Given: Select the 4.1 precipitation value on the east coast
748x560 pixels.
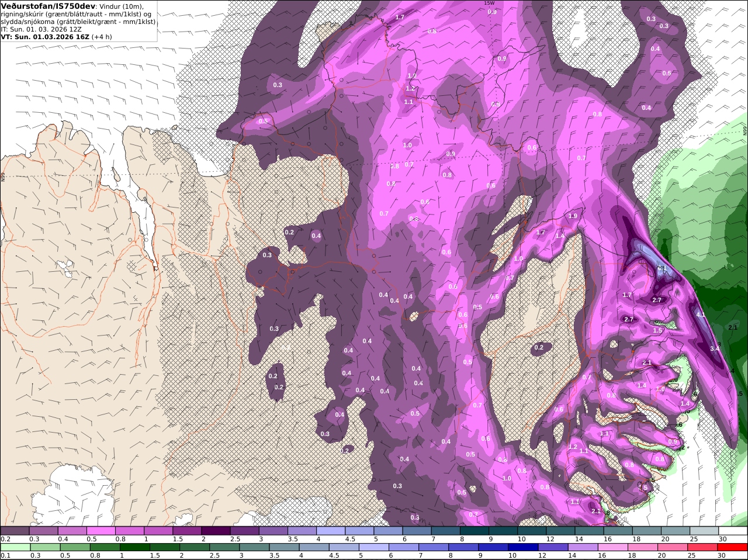Looking at the screenshot, I should 701,314.
